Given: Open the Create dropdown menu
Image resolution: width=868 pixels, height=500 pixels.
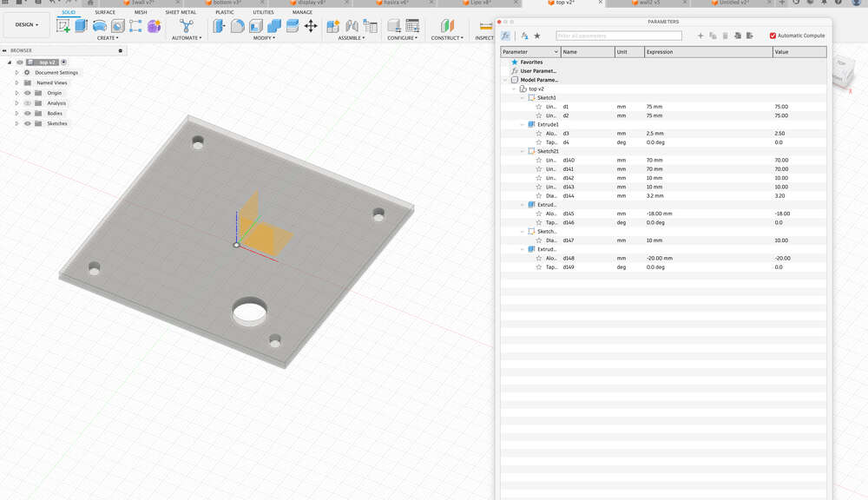Looking at the screenshot, I should (108, 37).
